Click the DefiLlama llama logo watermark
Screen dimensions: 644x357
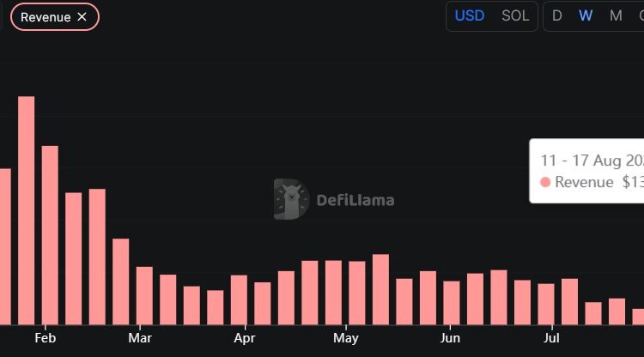tap(292, 200)
